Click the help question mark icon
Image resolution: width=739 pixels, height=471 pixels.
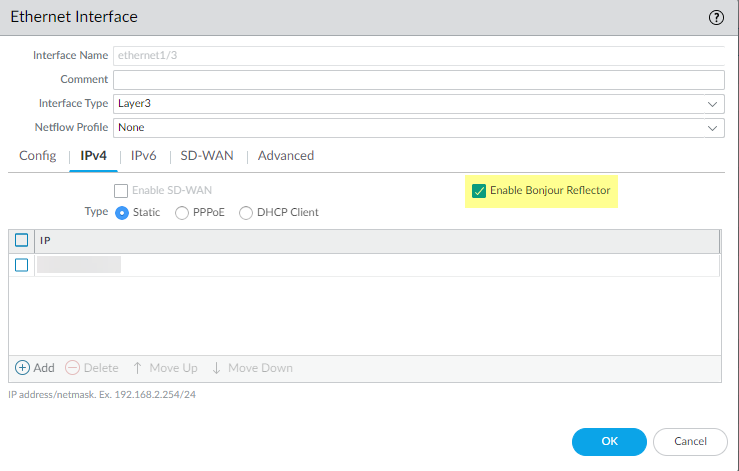(716, 17)
